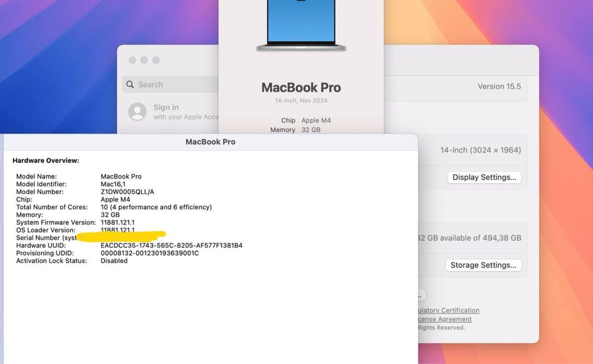The height and width of the screenshot is (364, 593).
Task: Select the Model Name value MacBook Pro
Action: point(121,176)
